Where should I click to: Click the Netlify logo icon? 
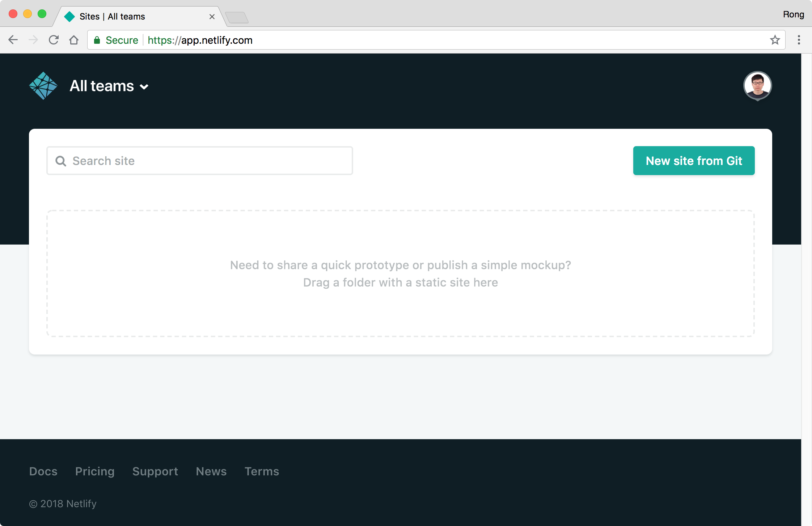43,86
